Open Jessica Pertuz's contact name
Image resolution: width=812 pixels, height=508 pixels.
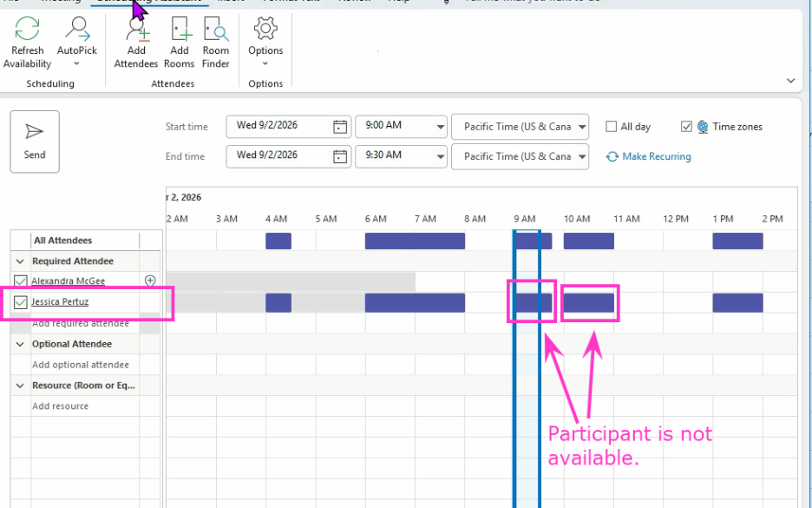pyautogui.click(x=60, y=301)
